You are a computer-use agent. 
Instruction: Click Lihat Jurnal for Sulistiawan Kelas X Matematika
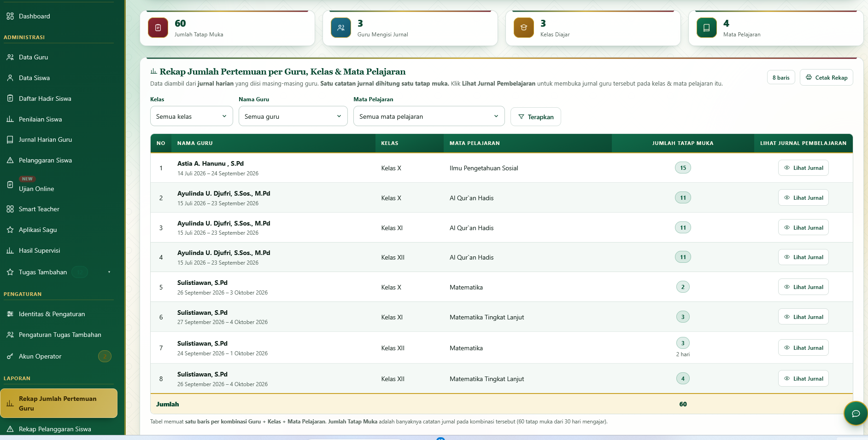coord(803,287)
